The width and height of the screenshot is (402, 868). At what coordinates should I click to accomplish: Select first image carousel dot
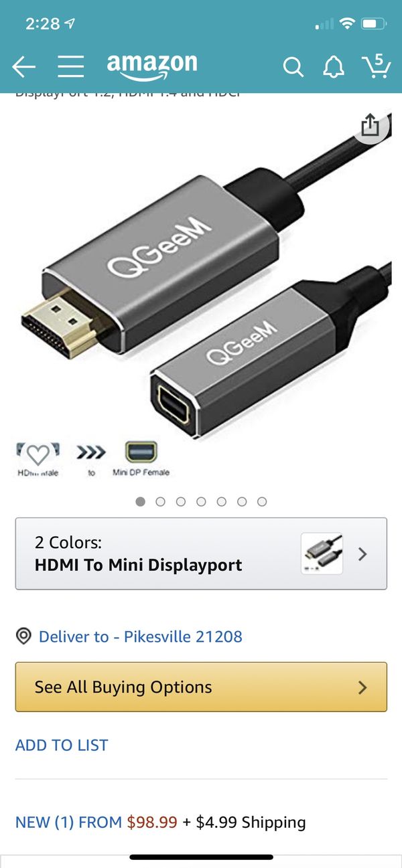click(x=140, y=501)
